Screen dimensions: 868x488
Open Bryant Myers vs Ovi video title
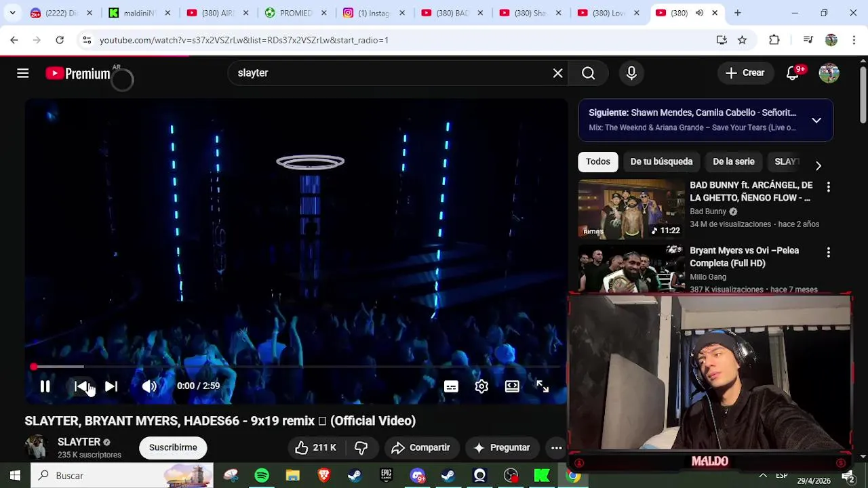(745, 257)
